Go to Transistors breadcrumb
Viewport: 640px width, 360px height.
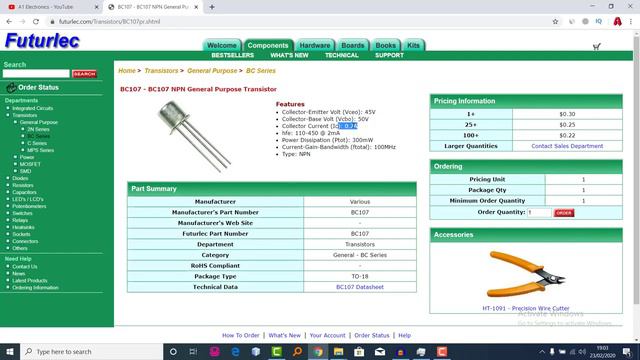(x=161, y=71)
